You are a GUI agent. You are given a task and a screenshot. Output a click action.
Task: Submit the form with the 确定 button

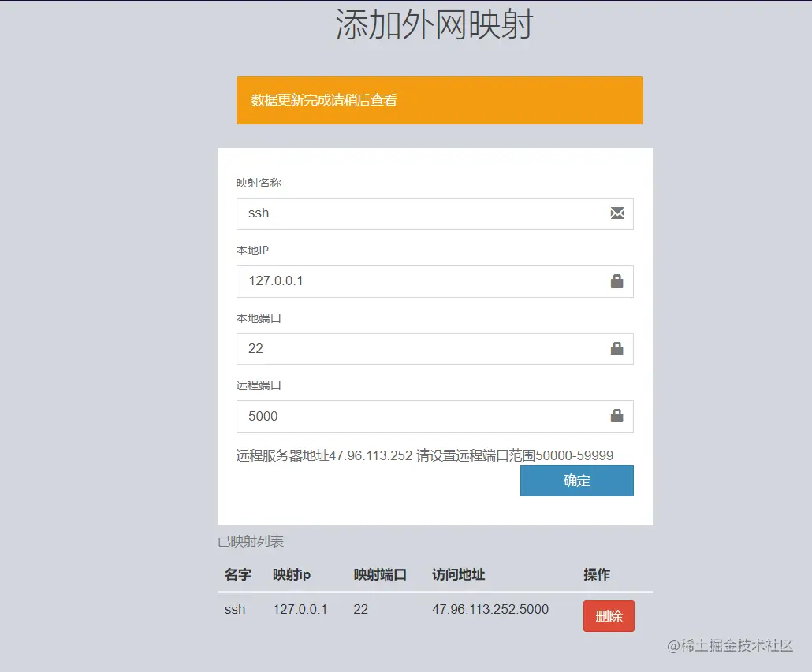point(577,481)
